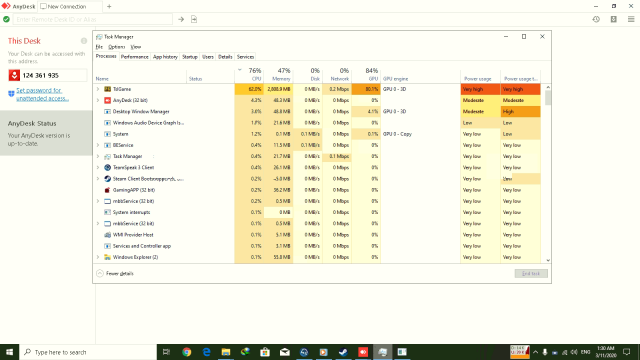The image size is (640, 360).
Task: Expand the Task Manager process group
Action: pyautogui.click(x=98, y=156)
